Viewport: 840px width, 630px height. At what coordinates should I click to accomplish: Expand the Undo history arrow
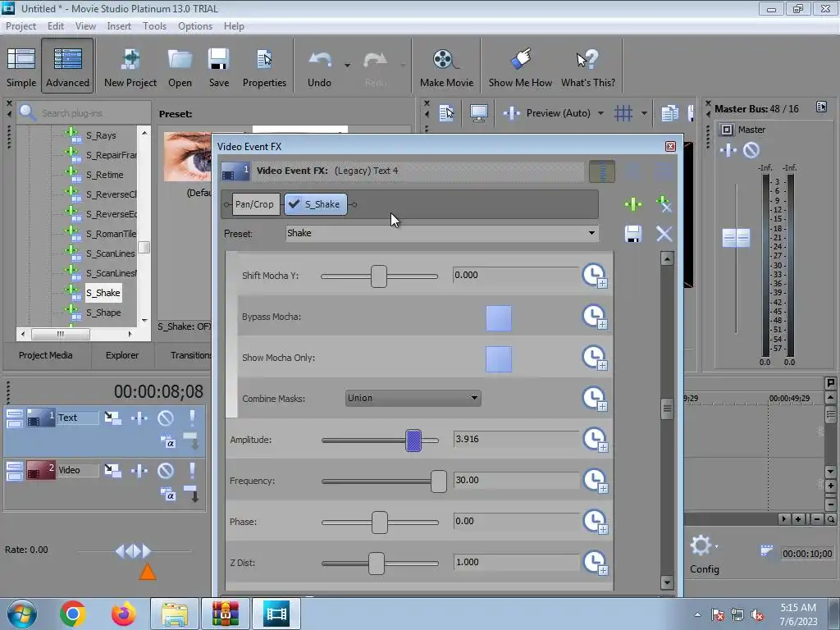(347, 65)
